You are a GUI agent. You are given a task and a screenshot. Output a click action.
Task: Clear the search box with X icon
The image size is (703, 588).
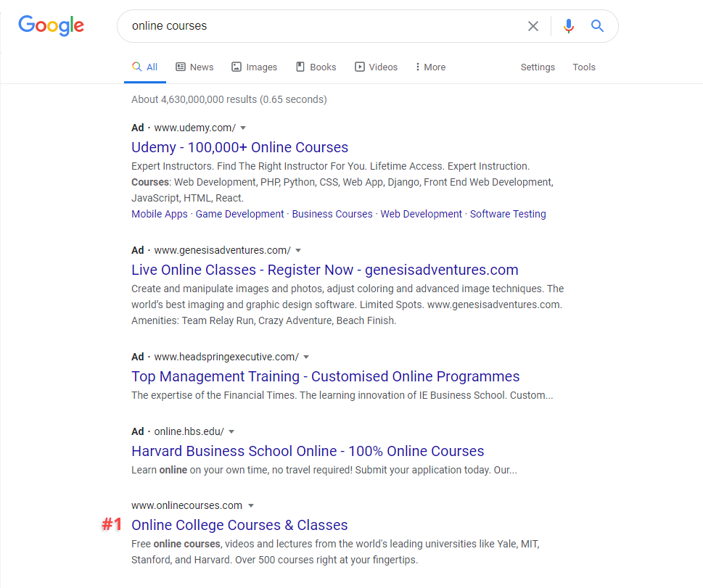click(x=533, y=26)
